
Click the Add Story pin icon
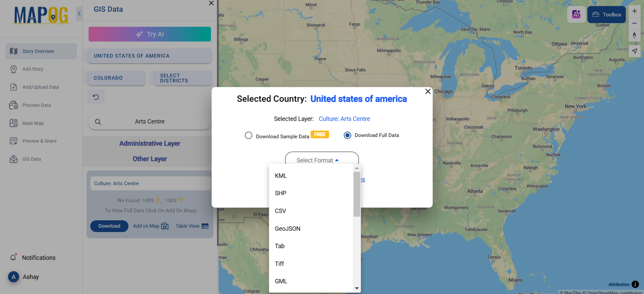click(14, 69)
